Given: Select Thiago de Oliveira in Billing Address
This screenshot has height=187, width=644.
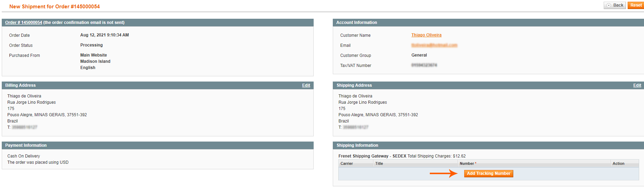Looking at the screenshot, I should (24, 96).
